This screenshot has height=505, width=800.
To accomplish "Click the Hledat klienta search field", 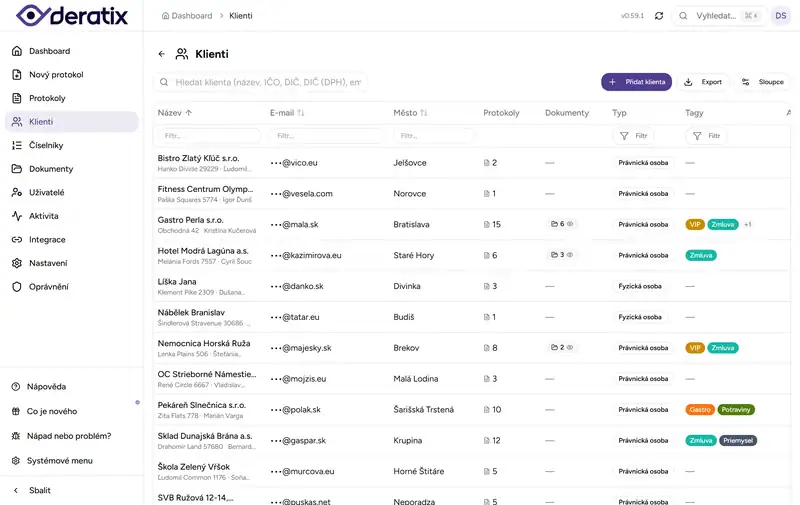I will point(268,82).
